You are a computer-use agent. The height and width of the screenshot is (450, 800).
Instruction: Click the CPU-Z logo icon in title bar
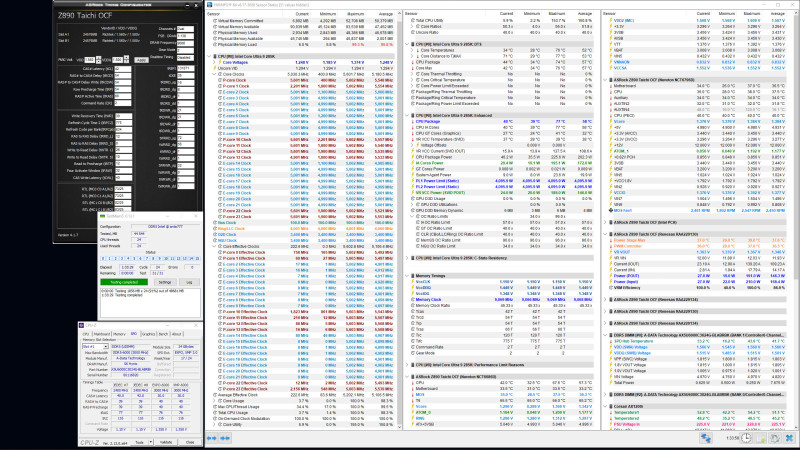(x=81, y=325)
